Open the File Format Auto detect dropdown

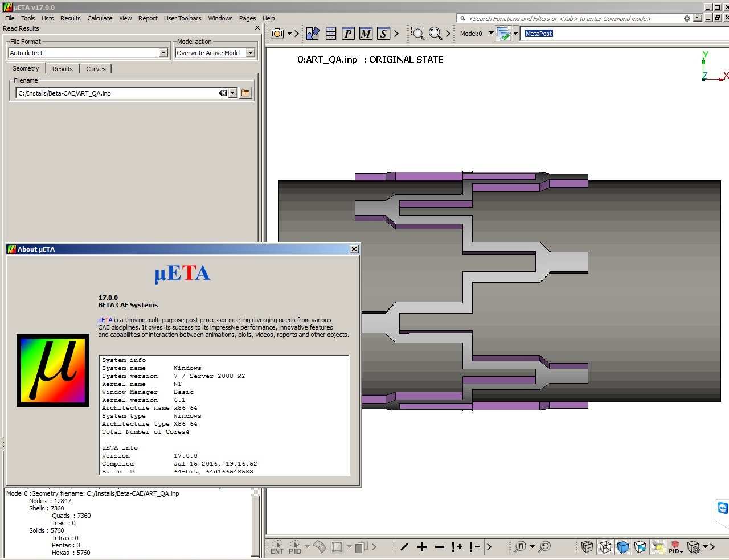(x=163, y=53)
